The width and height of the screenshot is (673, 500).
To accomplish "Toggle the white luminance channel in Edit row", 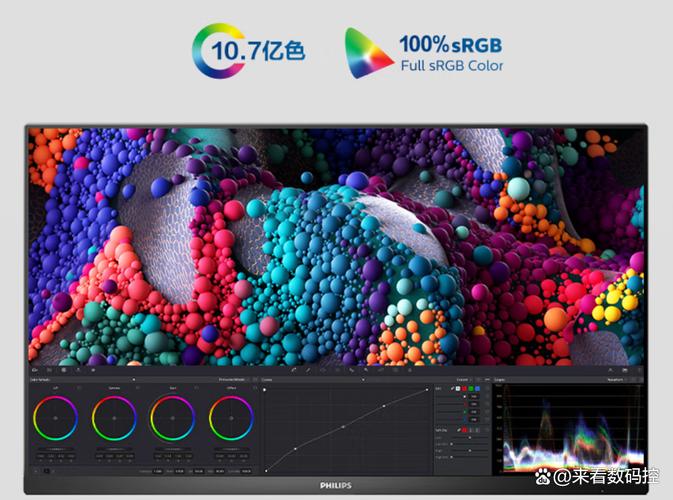I will 457,388.
